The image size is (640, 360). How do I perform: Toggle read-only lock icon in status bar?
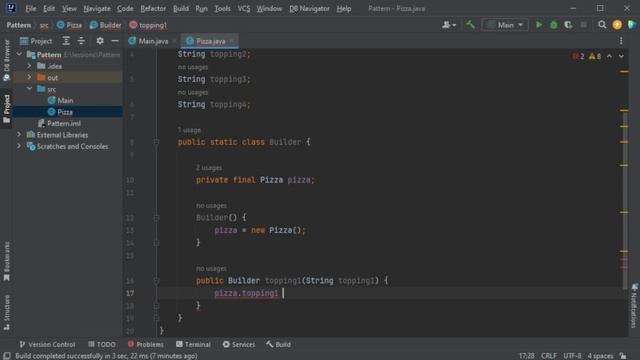(x=623, y=356)
